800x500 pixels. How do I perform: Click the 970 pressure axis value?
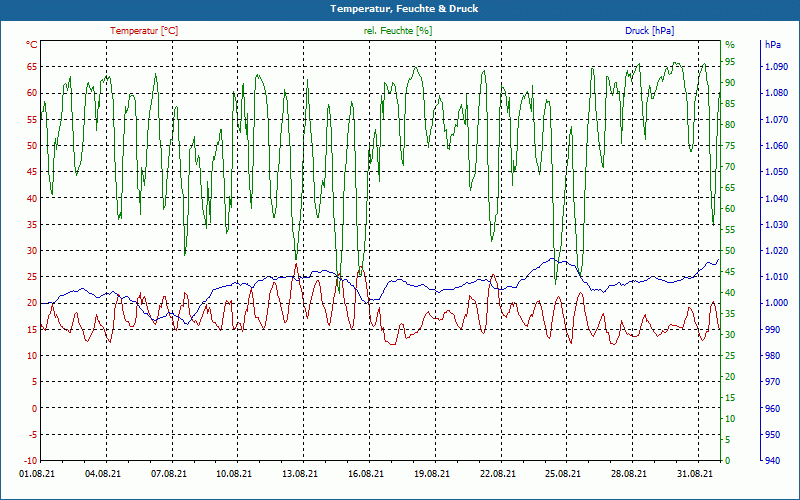point(773,382)
